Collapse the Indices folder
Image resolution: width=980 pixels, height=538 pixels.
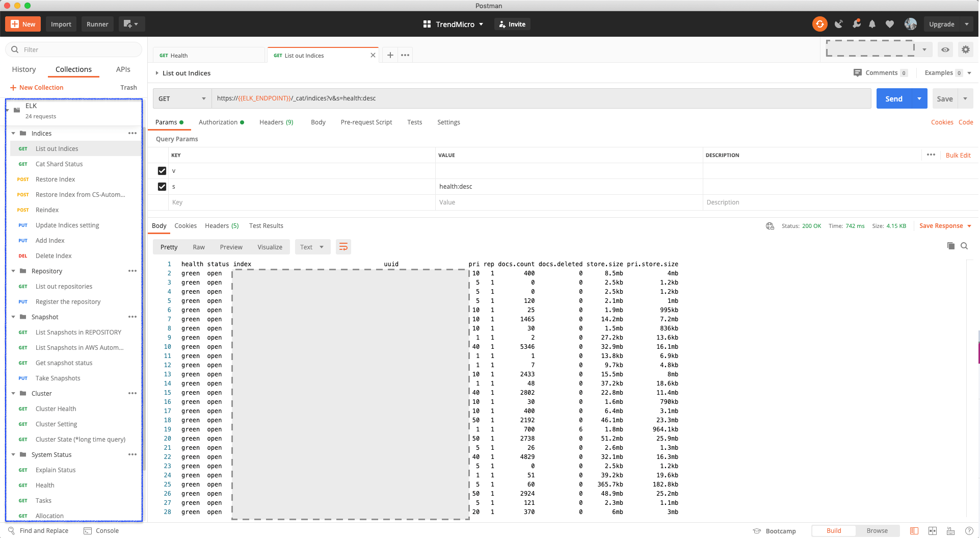[x=13, y=133]
